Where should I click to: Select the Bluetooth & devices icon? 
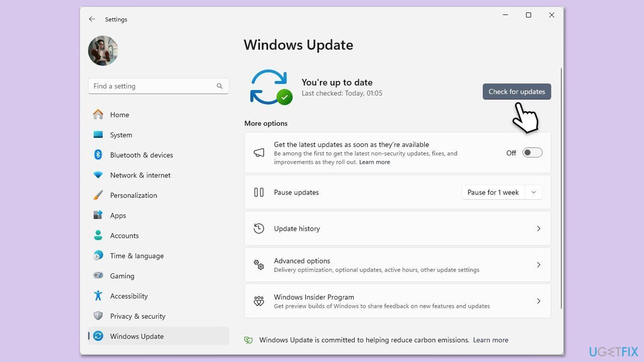[99, 155]
